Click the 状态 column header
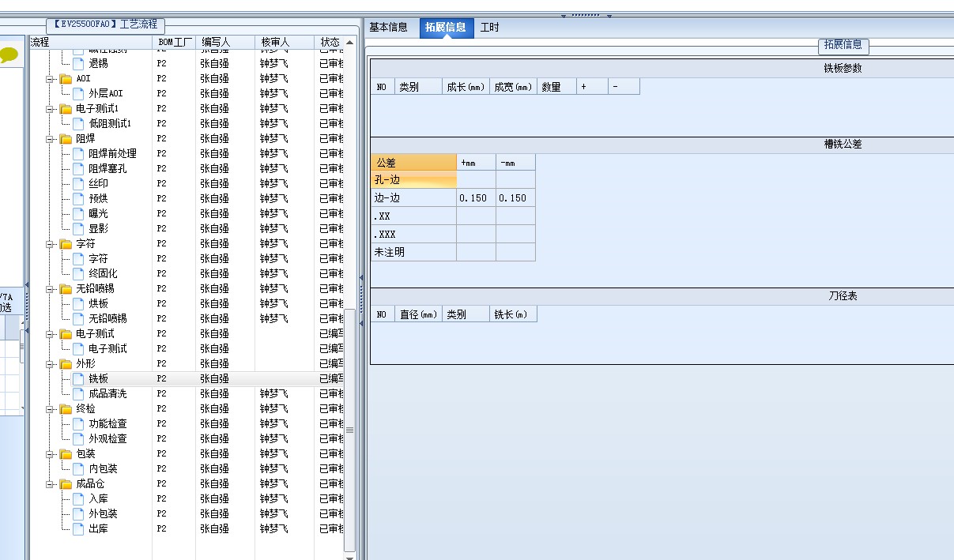The width and height of the screenshot is (954, 560). pyautogui.click(x=330, y=42)
